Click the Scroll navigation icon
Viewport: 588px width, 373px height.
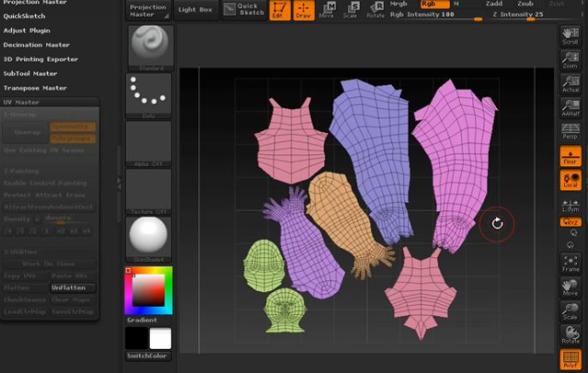571,36
